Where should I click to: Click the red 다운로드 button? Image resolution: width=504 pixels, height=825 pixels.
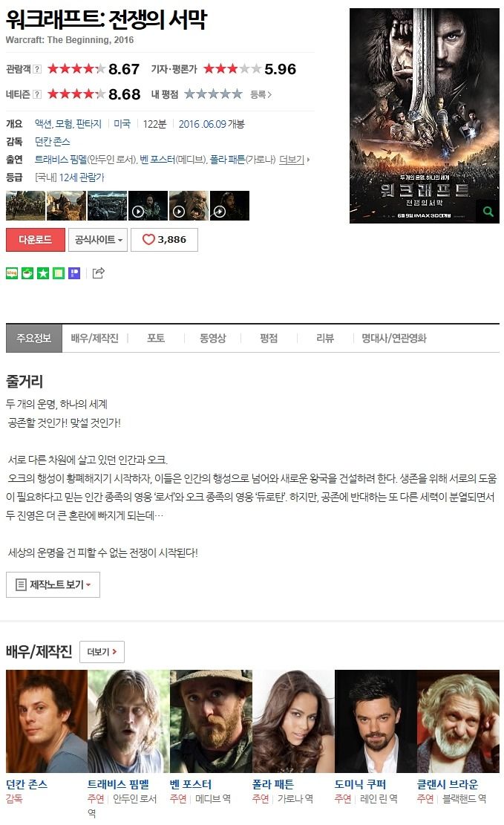click(35, 239)
